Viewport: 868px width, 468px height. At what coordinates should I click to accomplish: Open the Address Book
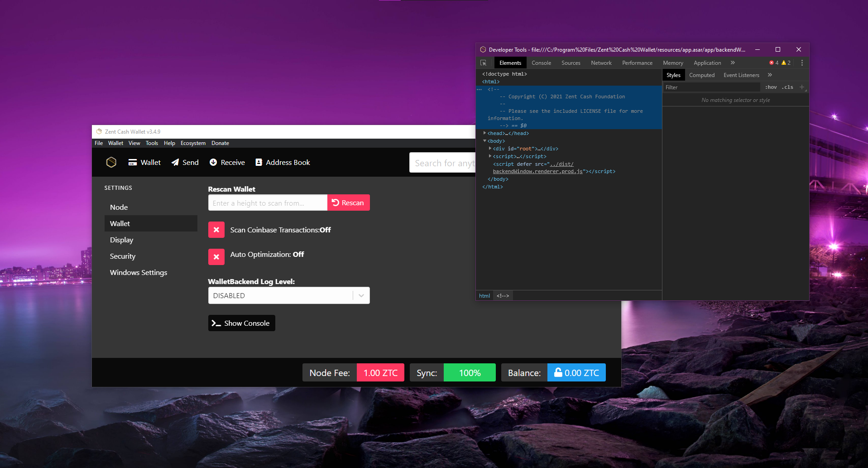[283, 162]
